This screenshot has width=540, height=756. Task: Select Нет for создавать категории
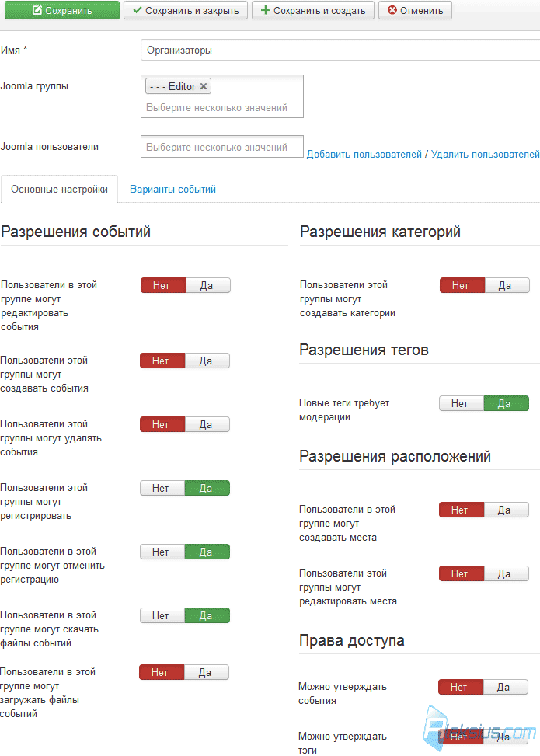[462, 285]
